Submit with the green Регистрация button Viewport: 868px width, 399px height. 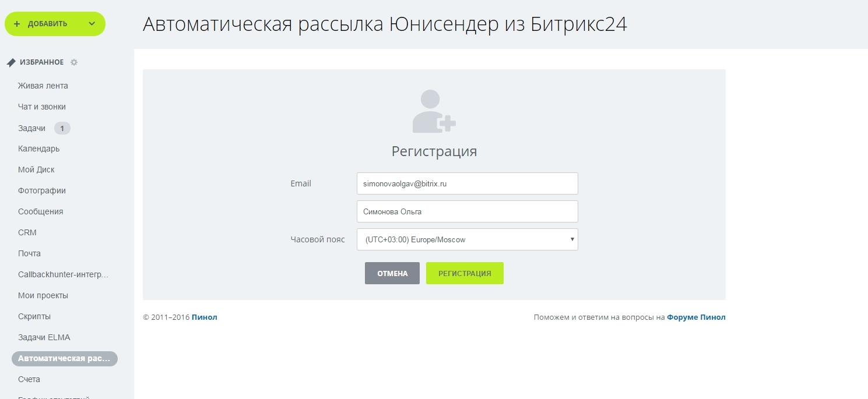pos(465,273)
